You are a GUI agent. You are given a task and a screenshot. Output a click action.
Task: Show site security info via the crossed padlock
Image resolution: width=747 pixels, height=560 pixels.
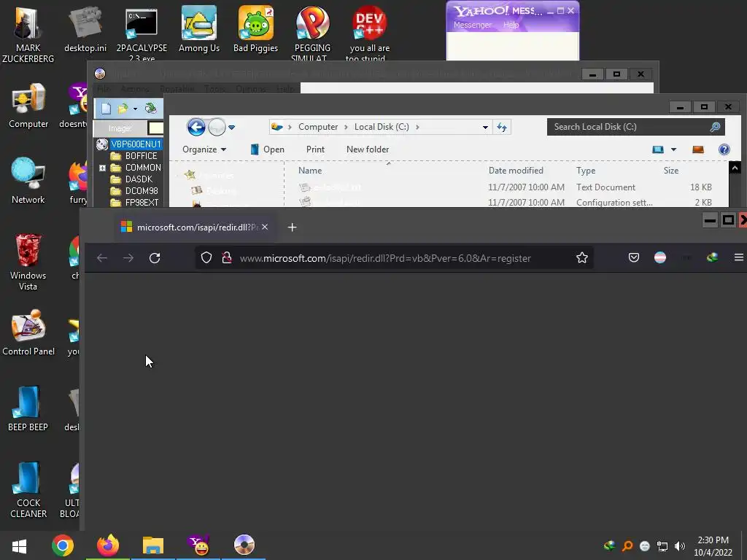[227, 258]
